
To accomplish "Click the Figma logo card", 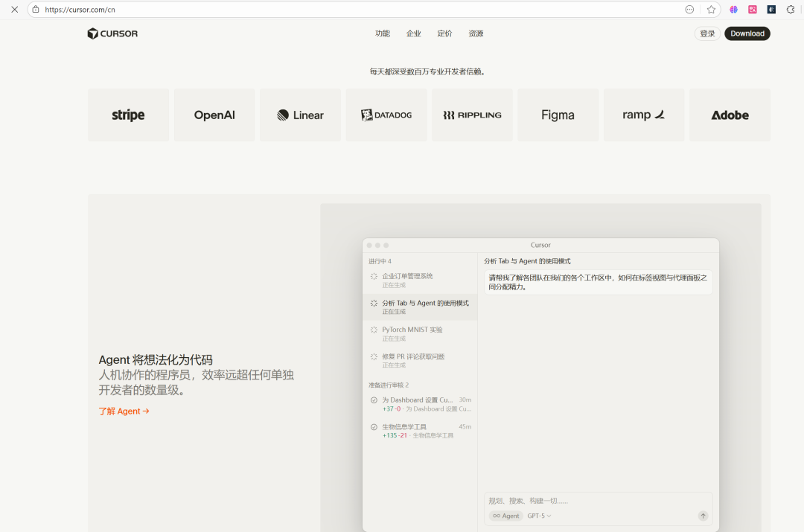I will tap(558, 115).
